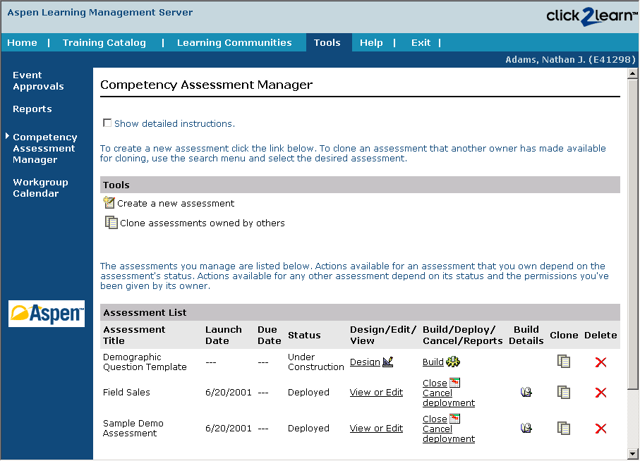Click the Create a new assessment icon
Viewport: 640px width, 461px height.
pos(109,202)
